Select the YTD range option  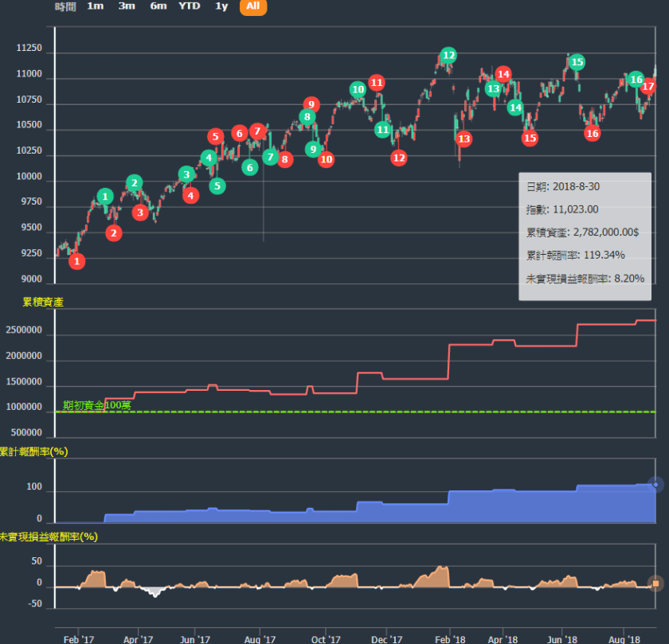(190, 6)
